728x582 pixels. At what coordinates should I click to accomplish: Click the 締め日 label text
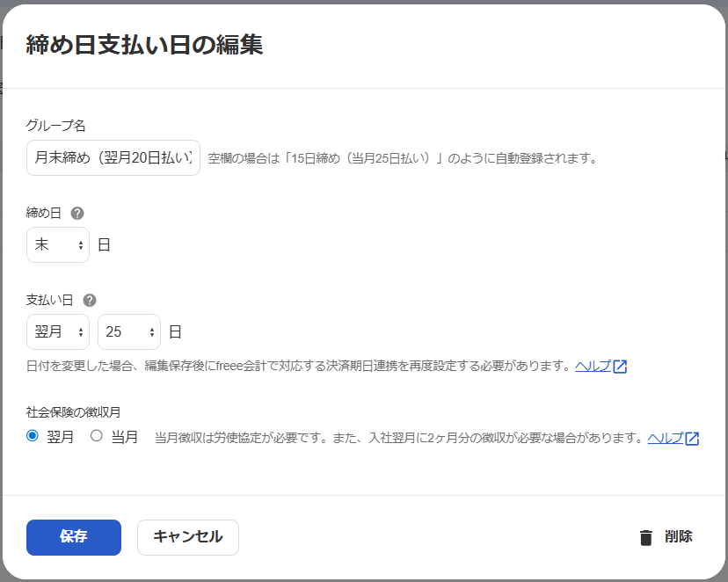click(x=45, y=213)
